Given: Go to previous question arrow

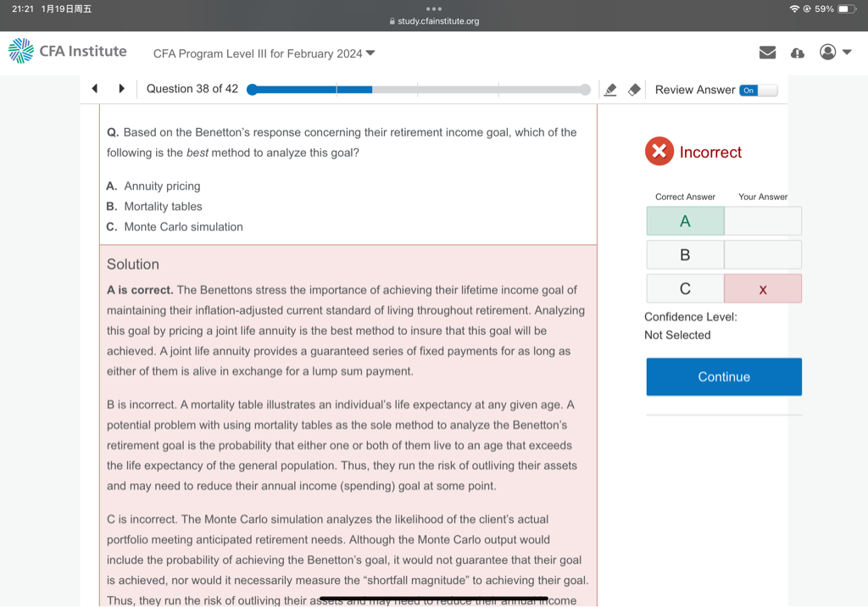Looking at the screenshot, I should [x=95, y=89].
